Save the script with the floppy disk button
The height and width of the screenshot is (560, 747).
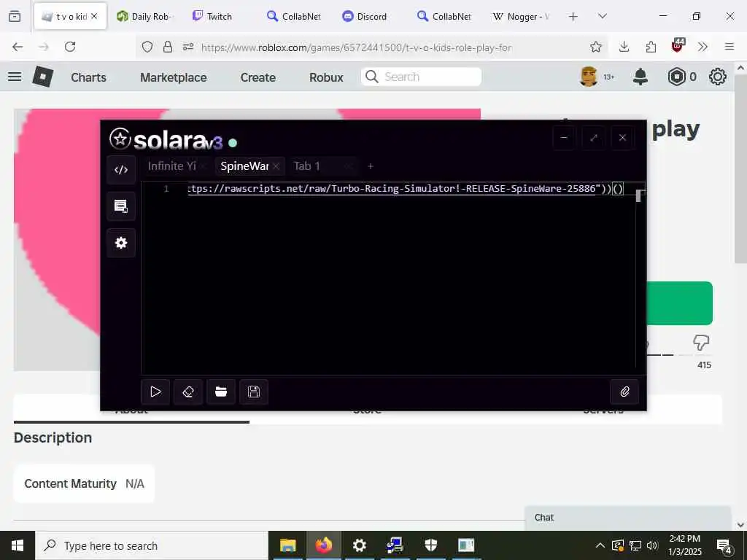(254, 392)
